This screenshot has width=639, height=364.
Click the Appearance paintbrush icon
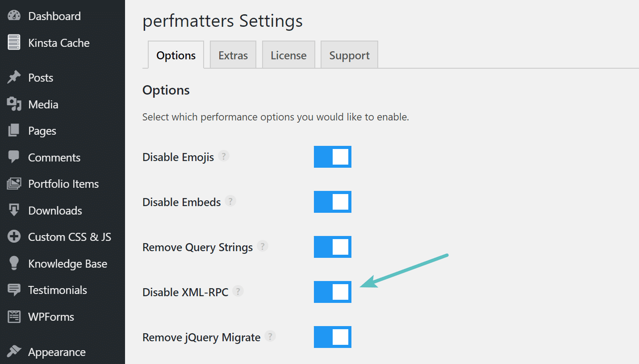click(14, 352)
